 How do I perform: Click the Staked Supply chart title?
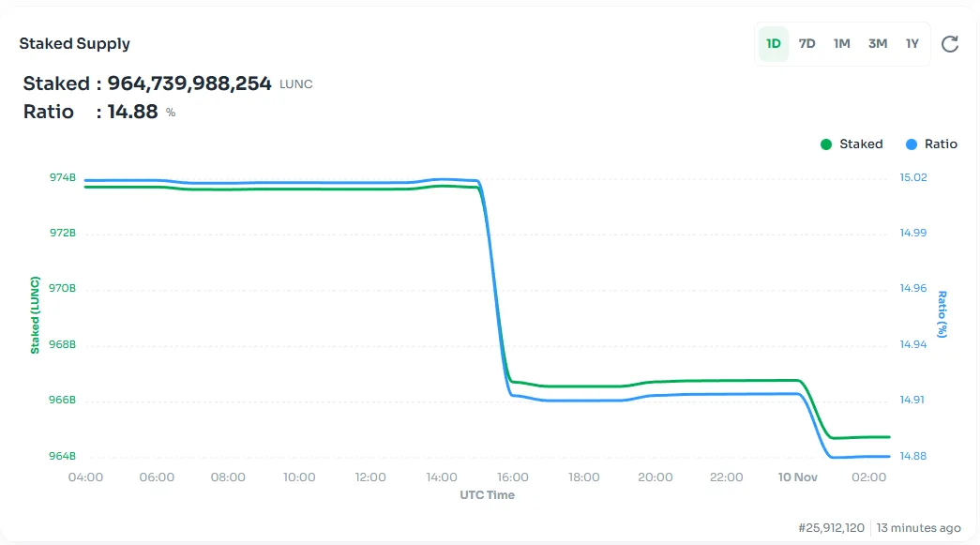pos(74,43)
